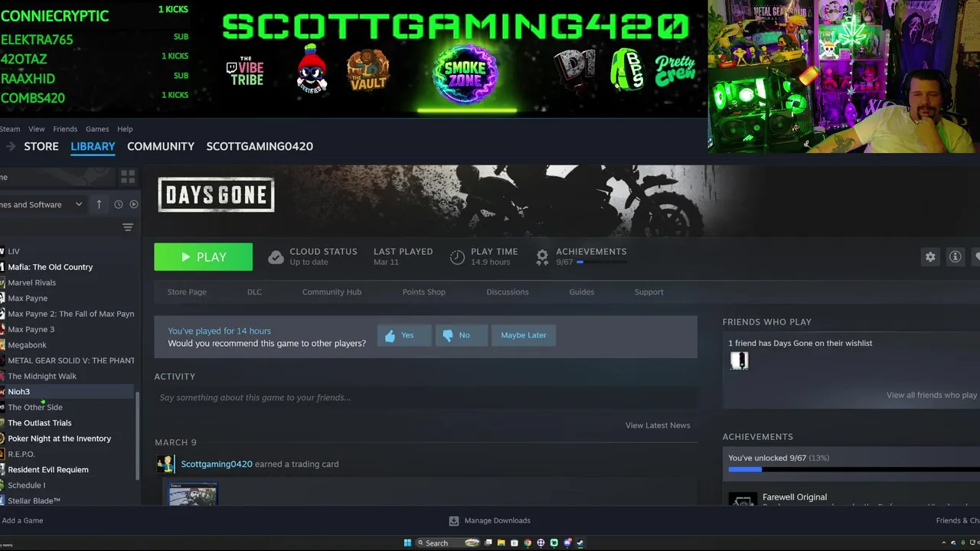Screen dimensions: 980x551
Task: Toggle show ready to play games icon
Action: click(134, 204)
